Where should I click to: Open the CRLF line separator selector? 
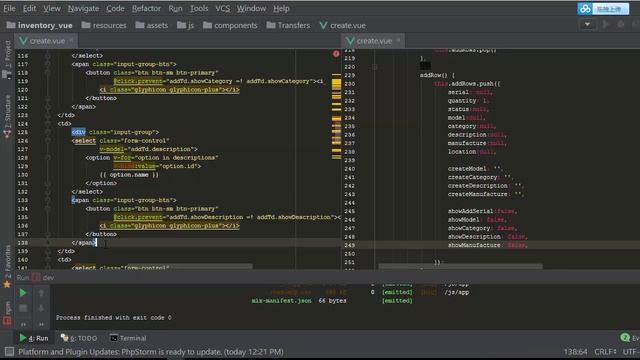click(605, 351)
